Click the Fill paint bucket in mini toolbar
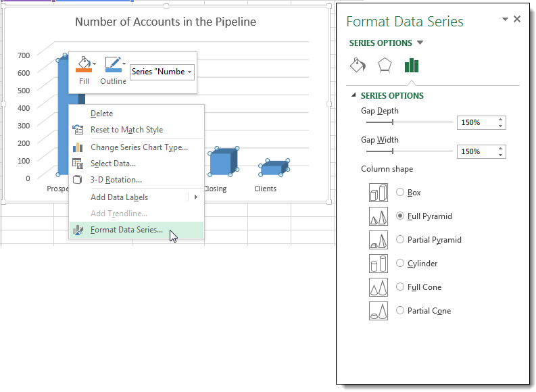 (x=84, y=65)
